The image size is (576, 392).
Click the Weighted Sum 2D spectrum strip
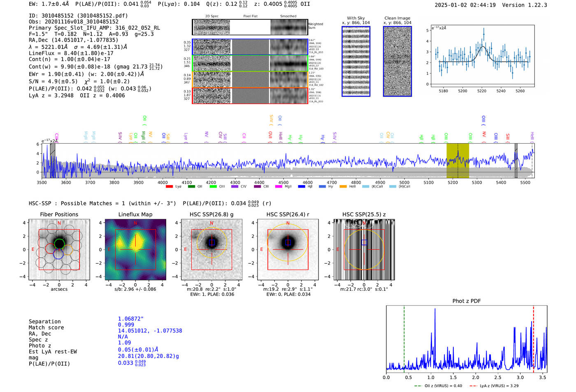250,27
